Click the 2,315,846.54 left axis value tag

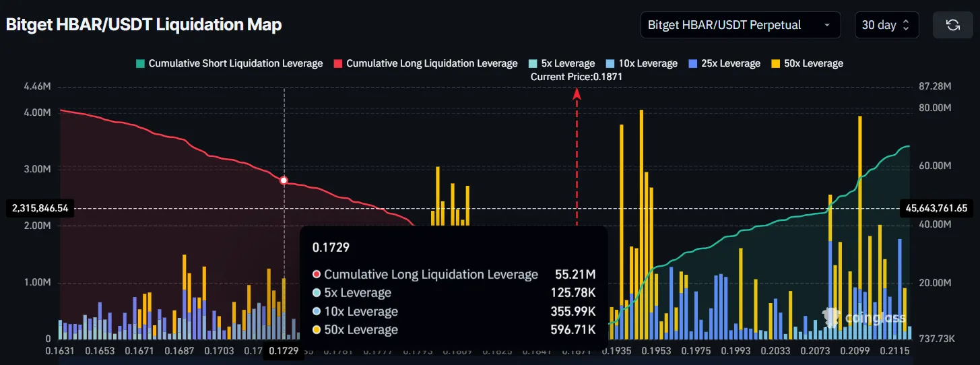pos(40,209)
